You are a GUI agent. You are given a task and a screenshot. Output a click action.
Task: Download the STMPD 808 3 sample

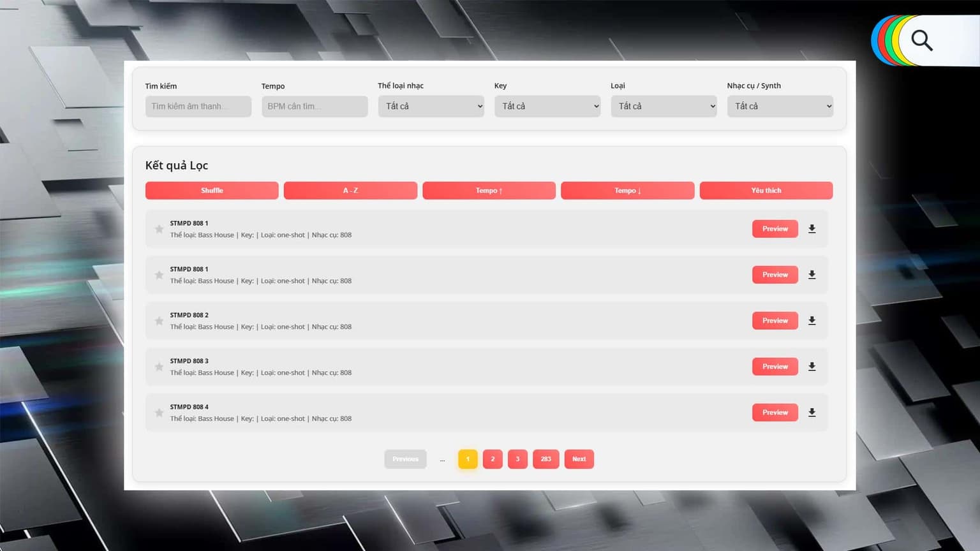[x=812, y=367]
